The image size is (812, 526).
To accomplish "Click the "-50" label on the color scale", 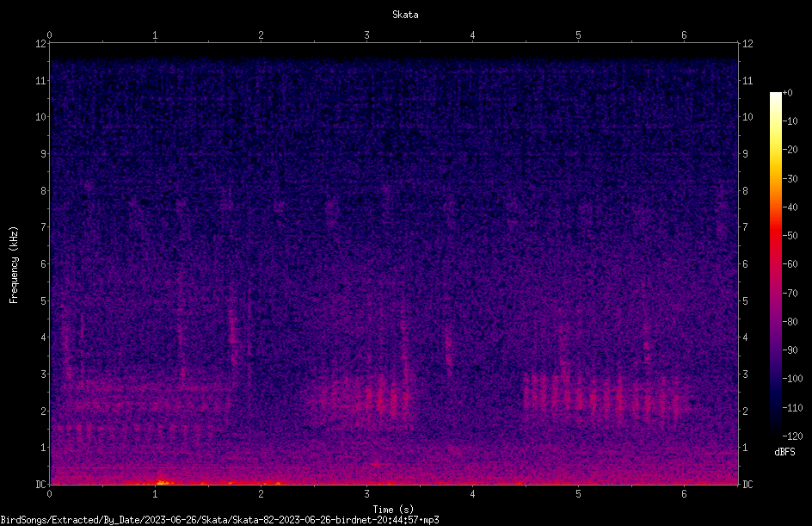I will 790,236.
